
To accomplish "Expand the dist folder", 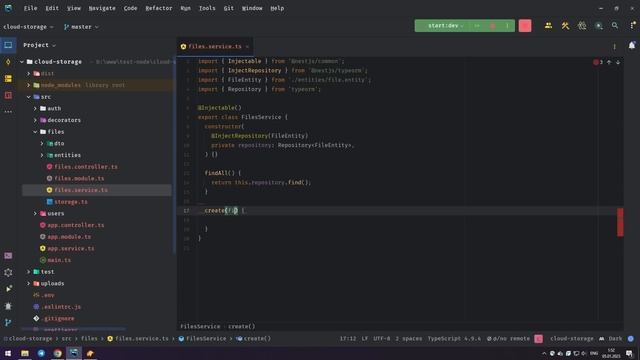I will [x=29, y=73].
